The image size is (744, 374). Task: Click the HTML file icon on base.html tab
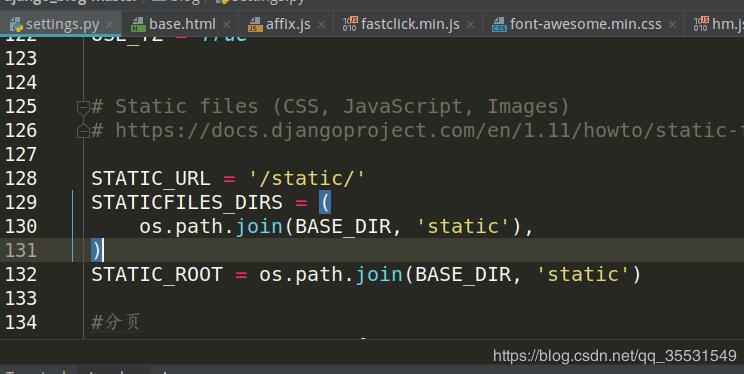138,24
